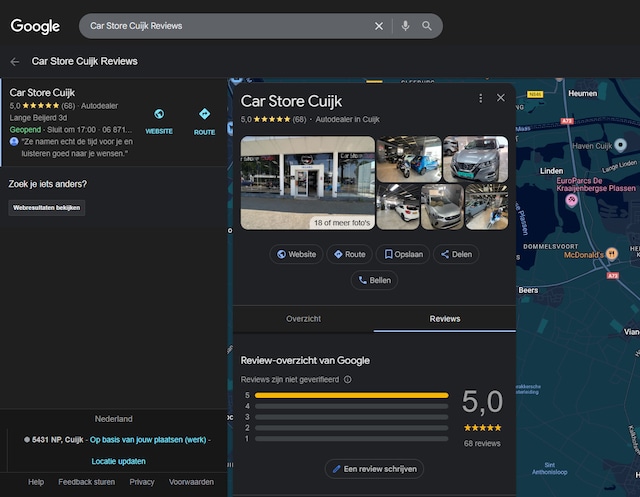Open the three-dot more options menu
This screenshot has height=497, width=640.
[x=480, y=98]
